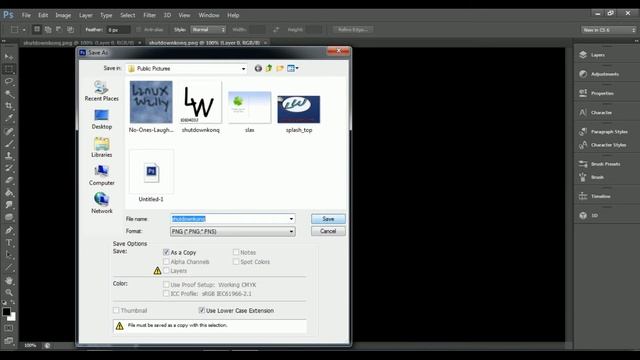Expand the File name history arrow
The height and width of the screenshot is (360, 640).
pyautogui.click(x=291, y=219)
